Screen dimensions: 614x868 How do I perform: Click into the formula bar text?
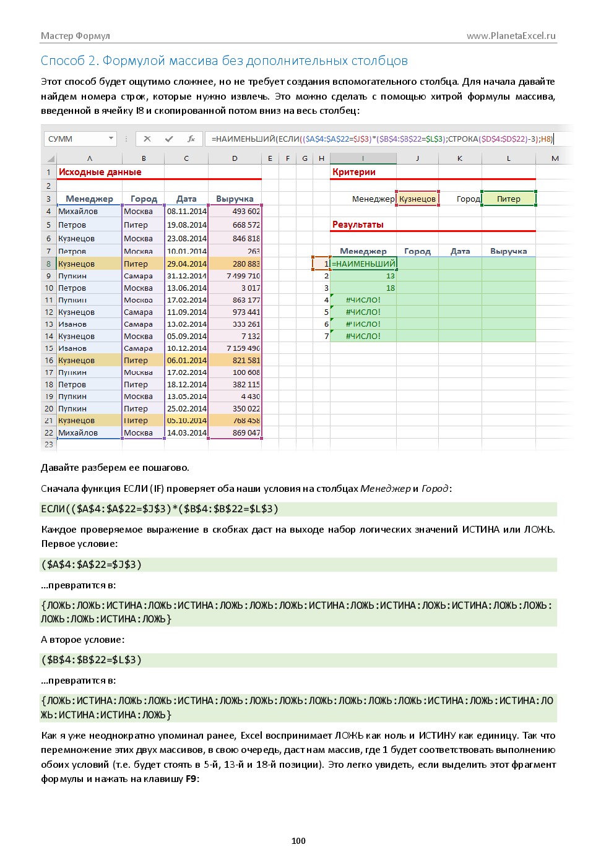click(382, 139)
